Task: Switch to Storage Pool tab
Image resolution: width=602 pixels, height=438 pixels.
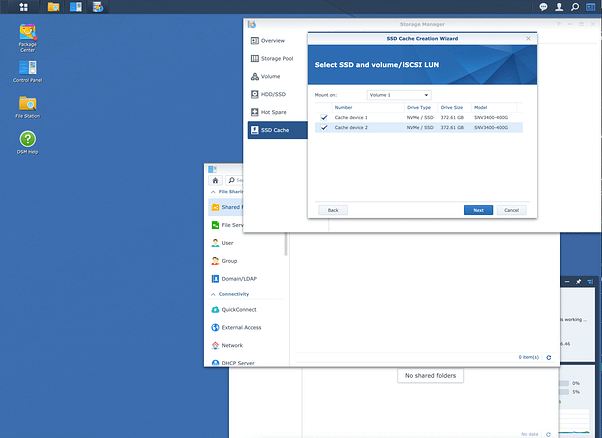Action: pyautogui.click(x=277, y=58)
